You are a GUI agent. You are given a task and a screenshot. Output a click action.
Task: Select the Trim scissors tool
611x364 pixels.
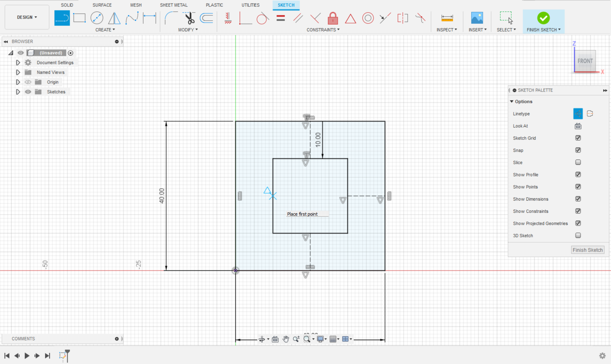[189, 18]
